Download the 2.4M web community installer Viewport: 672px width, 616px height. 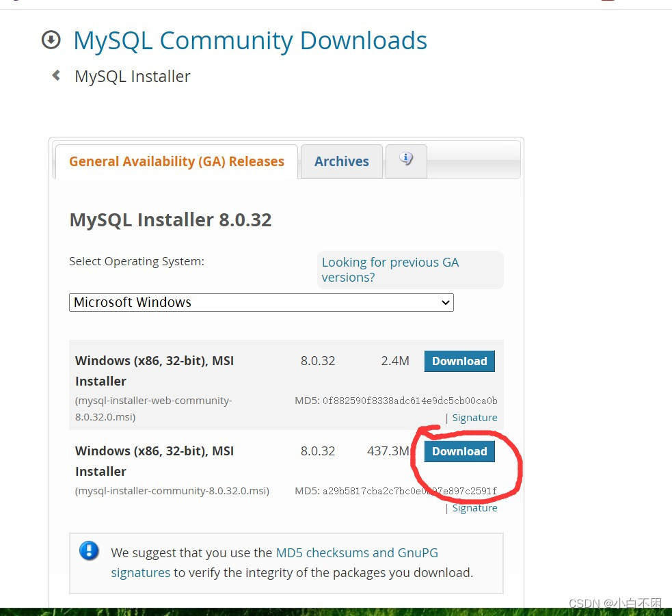click(x=459, y=361)
